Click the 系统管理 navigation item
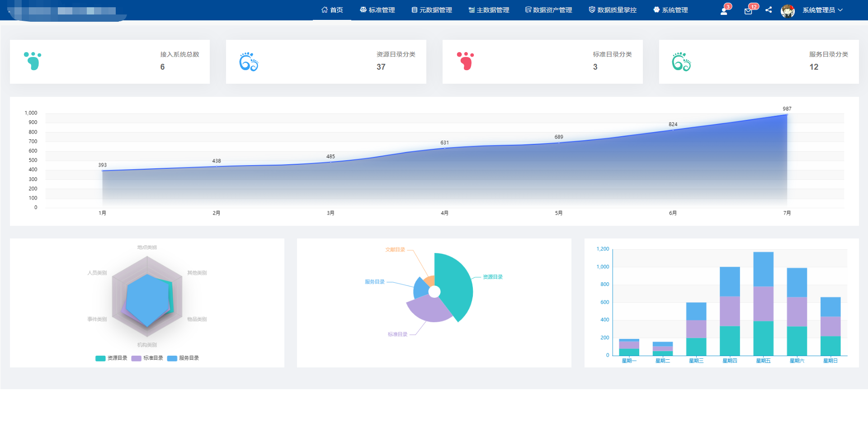Screen dimensions: 868x424 click(x=670, y=10)
